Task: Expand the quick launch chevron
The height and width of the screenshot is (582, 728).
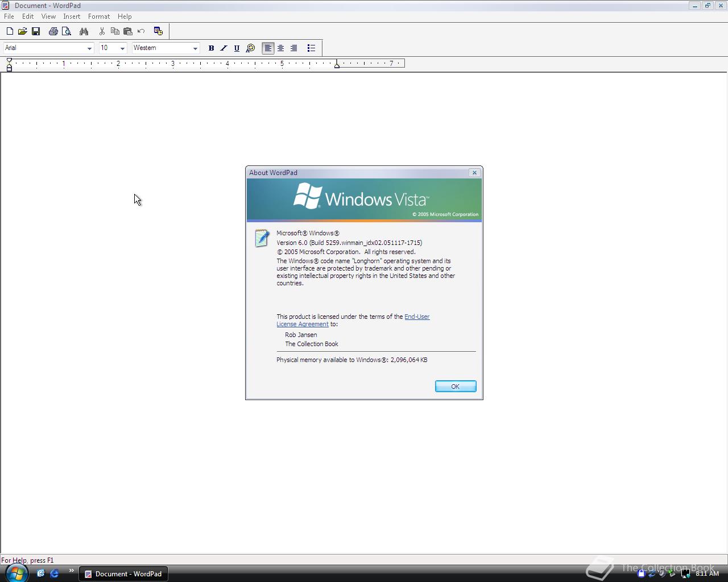Action: click(72, 571)
